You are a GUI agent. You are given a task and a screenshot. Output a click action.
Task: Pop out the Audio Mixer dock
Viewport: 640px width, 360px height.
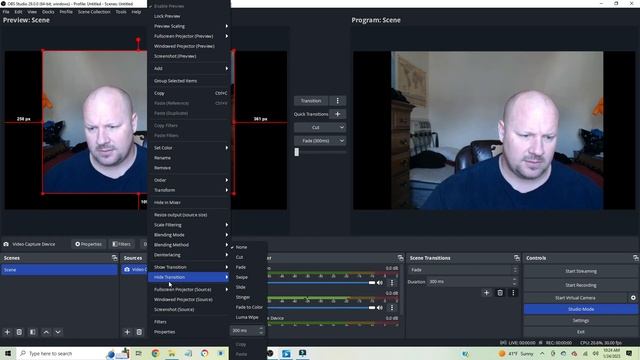click(x=400, y=258)
